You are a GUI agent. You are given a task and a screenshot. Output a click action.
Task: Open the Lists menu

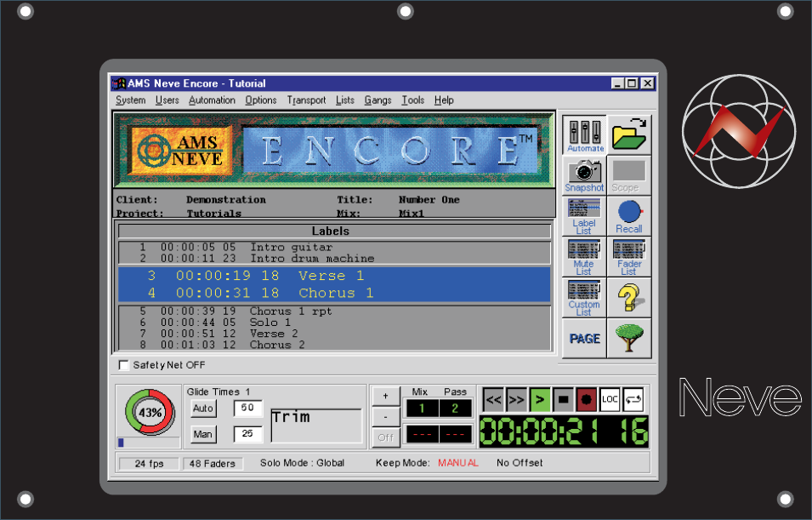[345, 100]
